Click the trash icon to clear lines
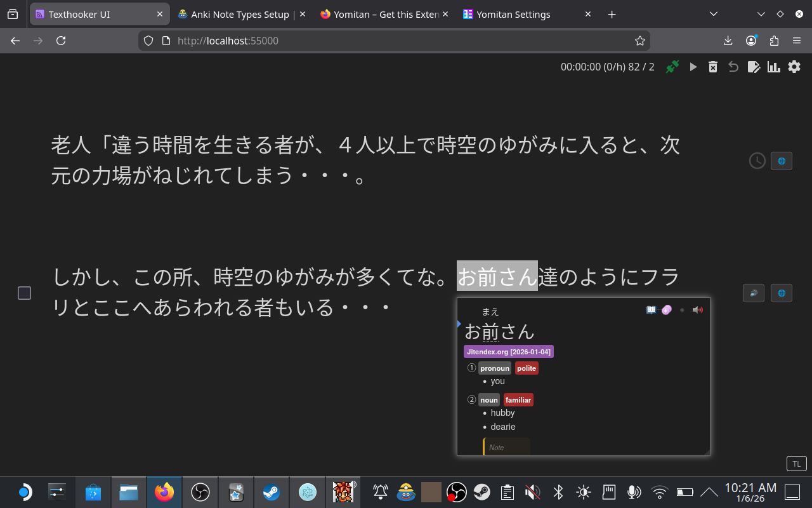The width and height of the screenshot is (812, 508). (x=712, y=66)
